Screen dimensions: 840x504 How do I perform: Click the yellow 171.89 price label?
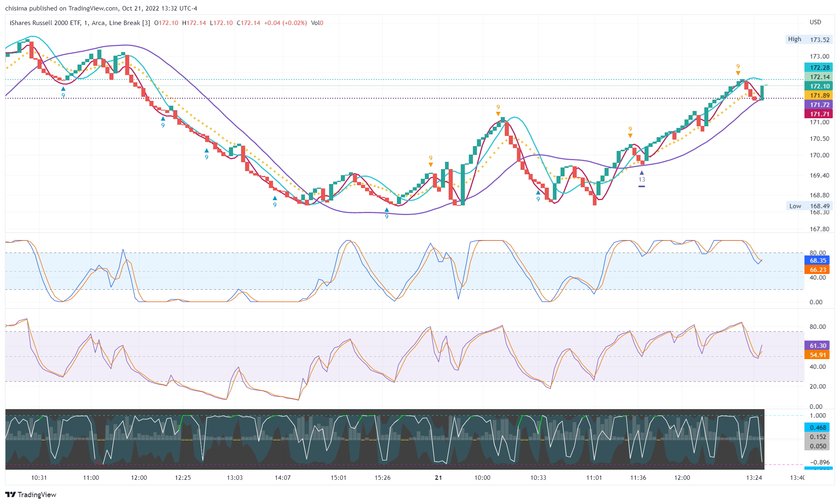tap(819, 95)
